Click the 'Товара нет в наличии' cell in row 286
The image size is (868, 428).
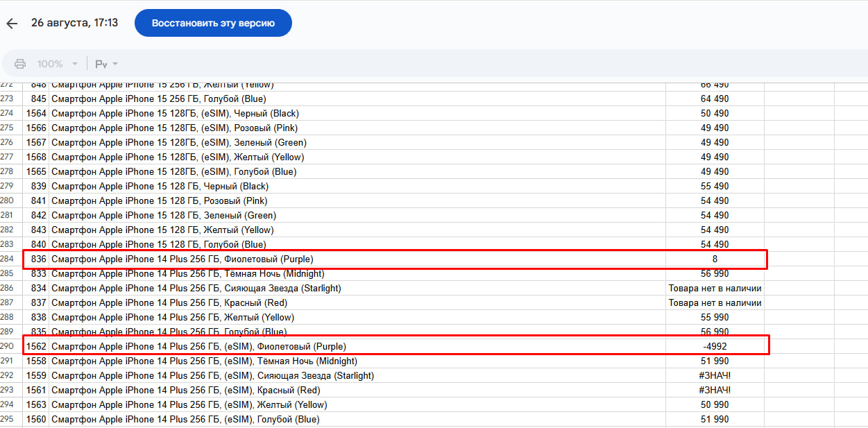click(x=715, y=288)
